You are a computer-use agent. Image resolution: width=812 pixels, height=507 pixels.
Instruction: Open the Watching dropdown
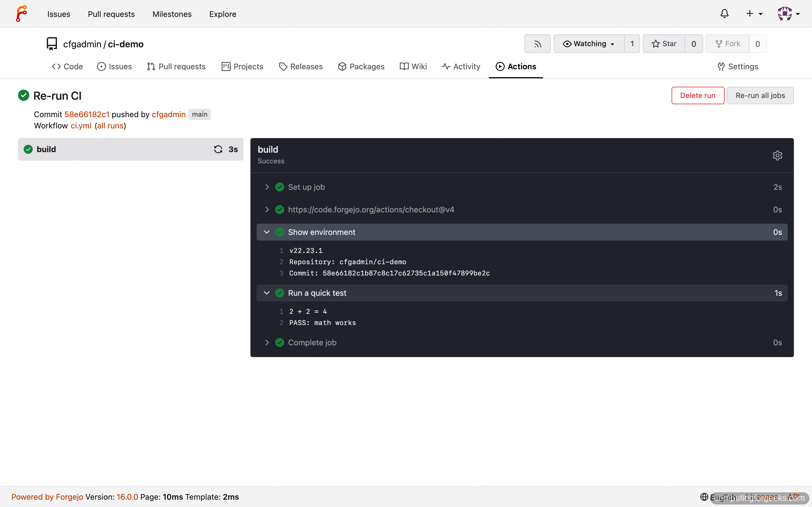(589, 44)
